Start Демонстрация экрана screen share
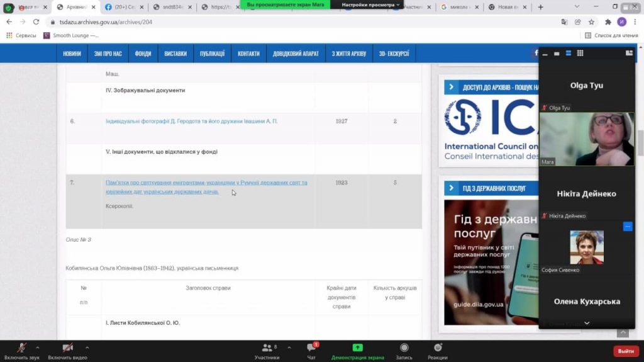 [357, 348]
